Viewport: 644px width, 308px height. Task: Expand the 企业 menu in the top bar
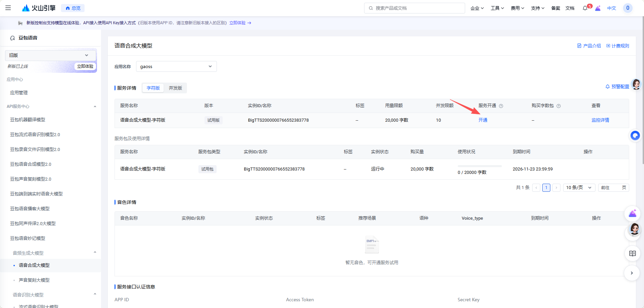(x=477, y=8)
